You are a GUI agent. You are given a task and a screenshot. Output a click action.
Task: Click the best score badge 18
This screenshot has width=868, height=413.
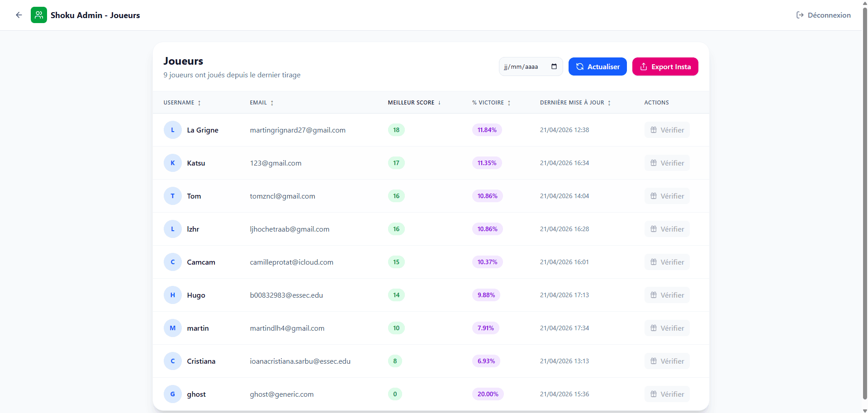(396, 130)
